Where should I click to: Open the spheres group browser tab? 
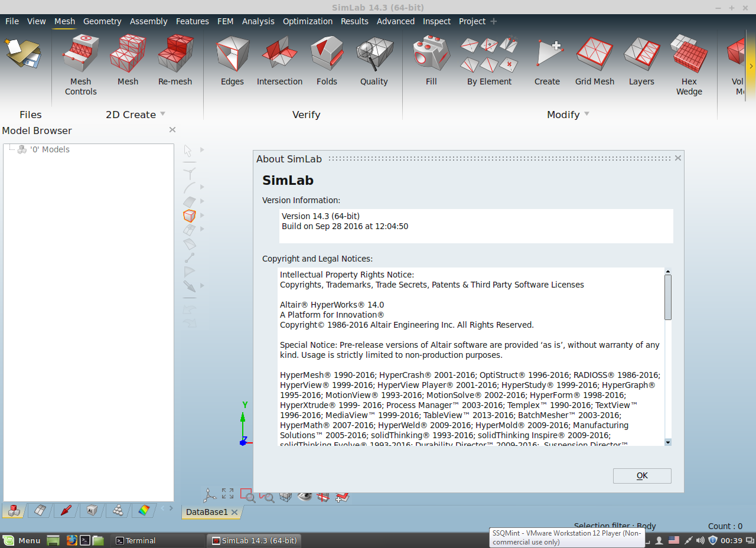point(118,510)
